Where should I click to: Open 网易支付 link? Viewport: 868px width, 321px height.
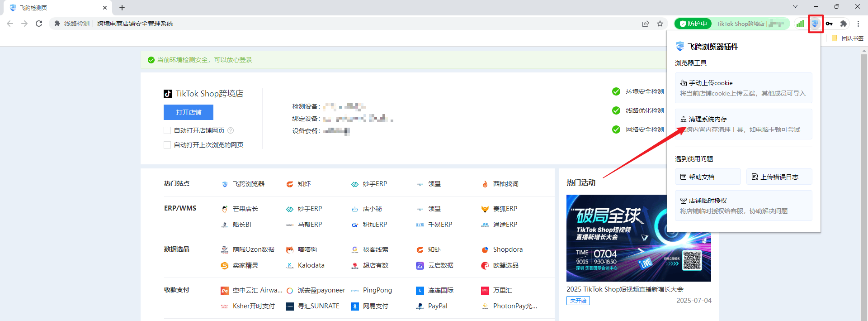pyautogui.click(x=370, y=306)
